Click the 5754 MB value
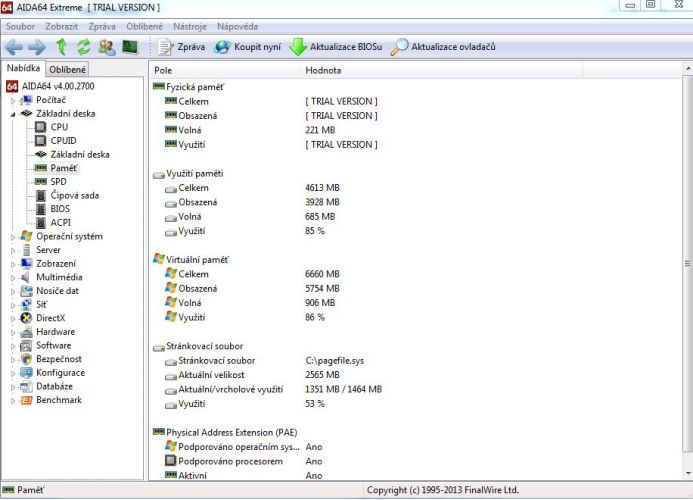This screenshot has height=500, width=693. click(322, 289)
